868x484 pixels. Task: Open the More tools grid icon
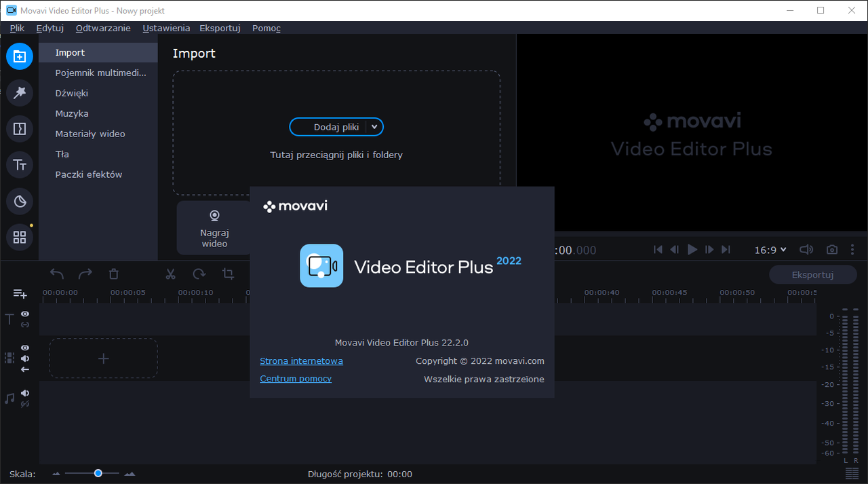[x=20, y=237]
